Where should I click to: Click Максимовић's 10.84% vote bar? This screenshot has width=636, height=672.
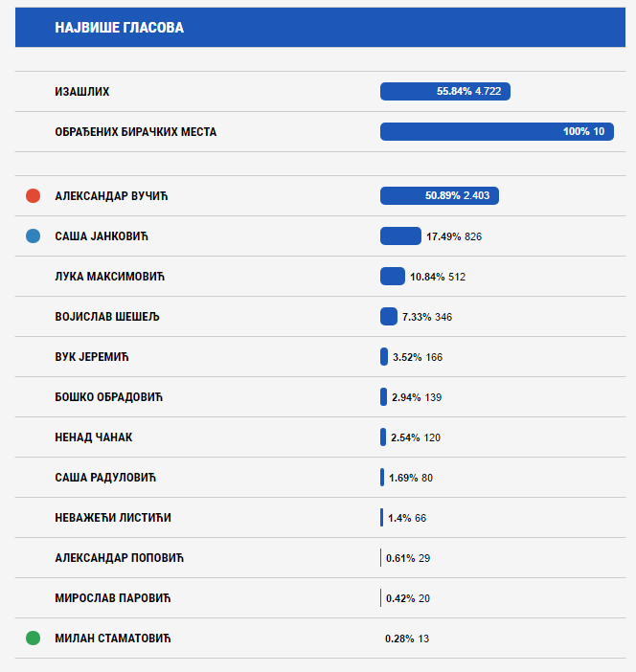pyautogui.click(x=393, y=277)
